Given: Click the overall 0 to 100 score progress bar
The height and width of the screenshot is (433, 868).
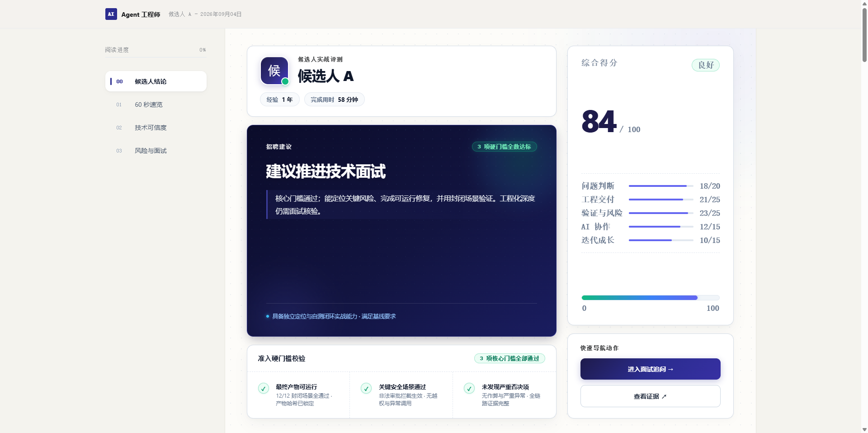Looking at the screenshot, I should tap(651, 298).
